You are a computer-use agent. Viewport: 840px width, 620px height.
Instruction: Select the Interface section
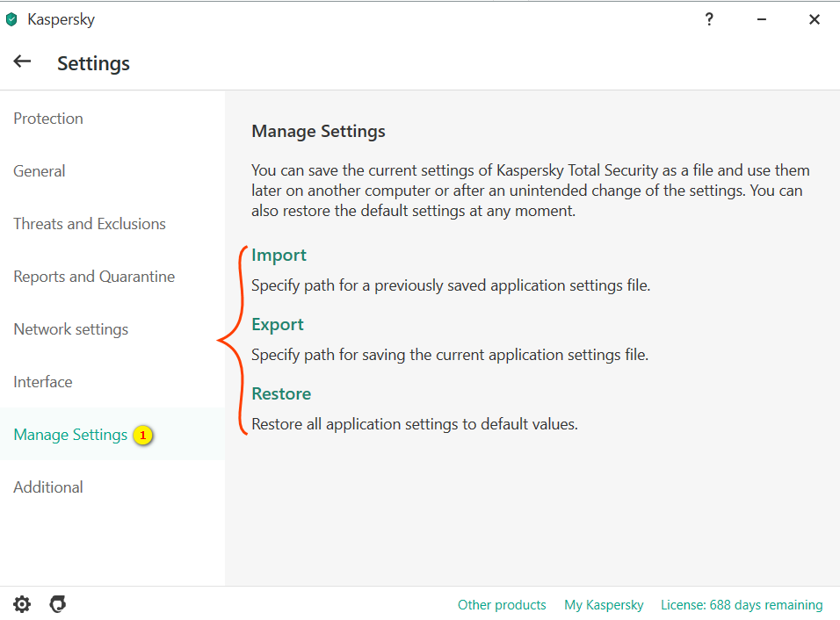[x=43, y=382]
